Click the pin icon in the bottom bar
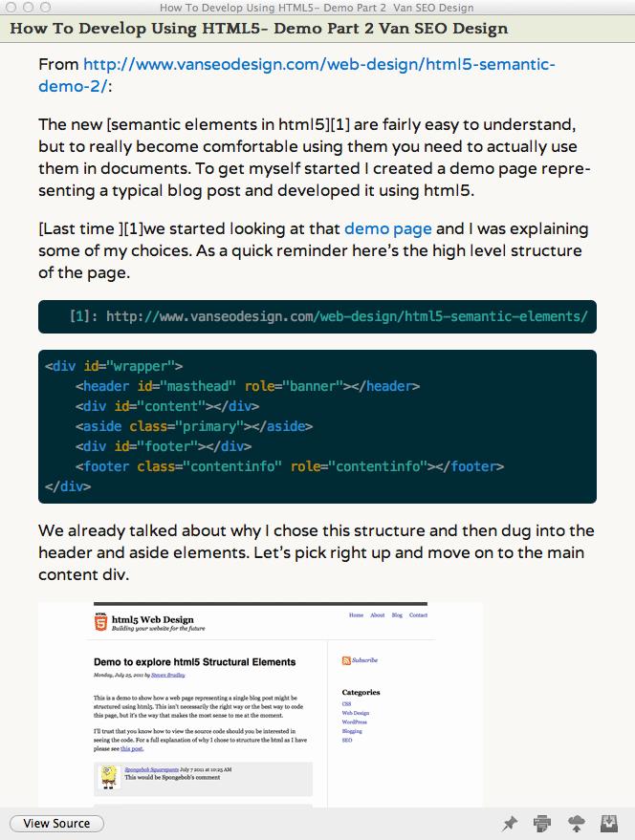The height and width of the screenshot is (840, 635). [511, 823]
